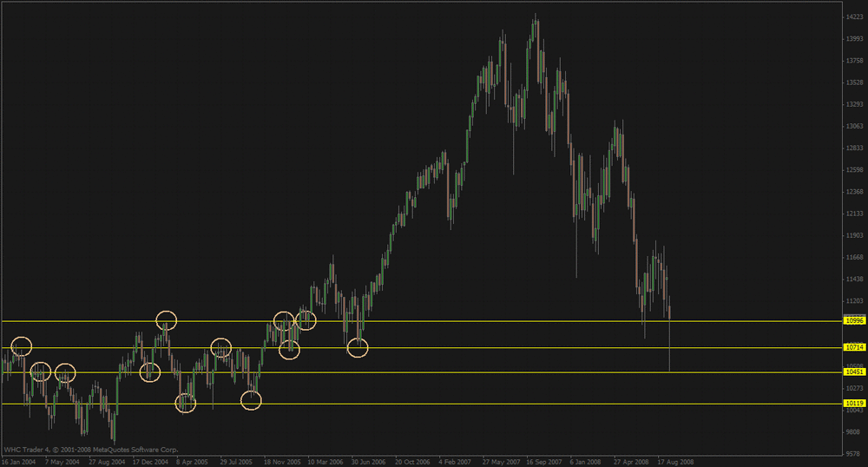
Task: Click the 18 Nov 2005 date label
Action: (282, 462)
